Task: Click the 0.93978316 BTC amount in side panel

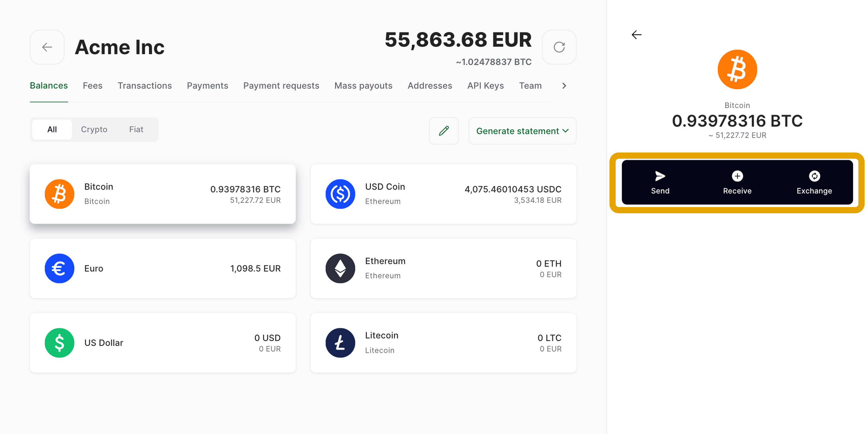Action: [x=737, y=121]
